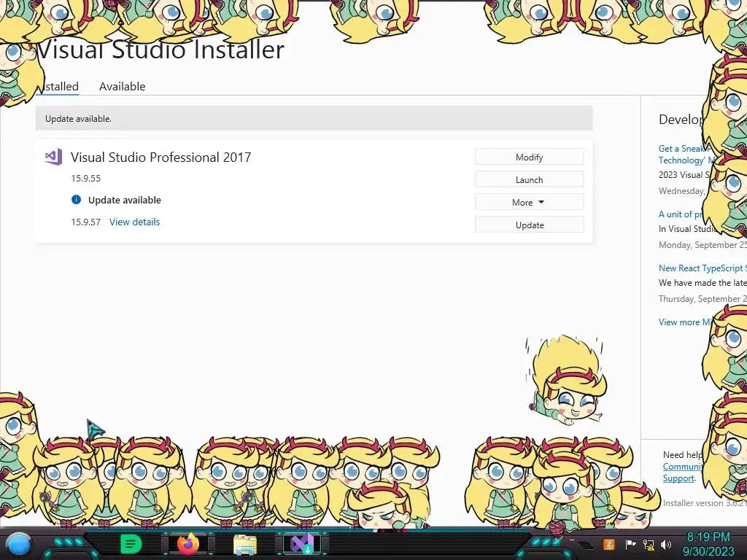Select Visual Studio Installer taskbar icon

click(x=302, y=544)
